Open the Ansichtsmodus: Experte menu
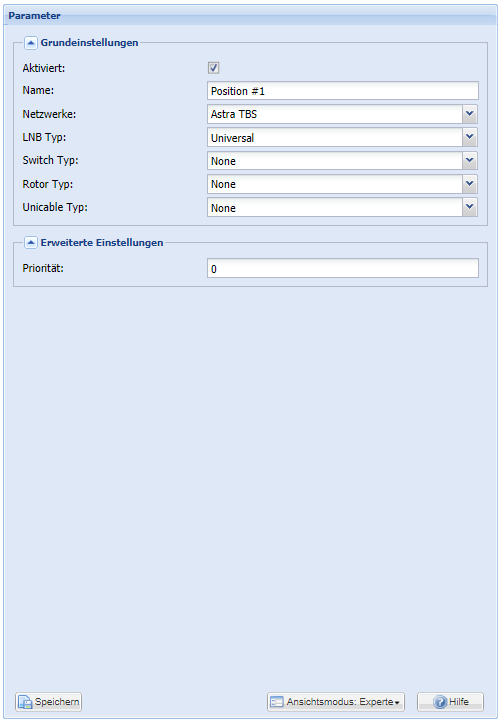The width and height of the screenshot is (501, 722). [x=336, y=702]
